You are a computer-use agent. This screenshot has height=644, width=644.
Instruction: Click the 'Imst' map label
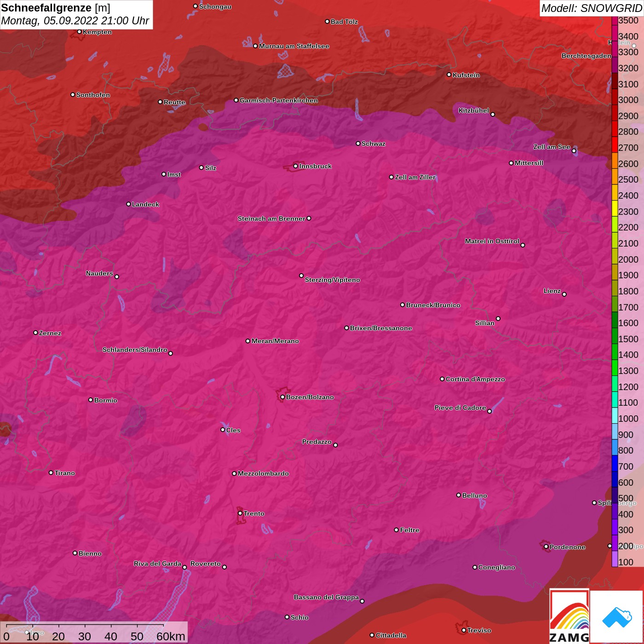[174, 174]
